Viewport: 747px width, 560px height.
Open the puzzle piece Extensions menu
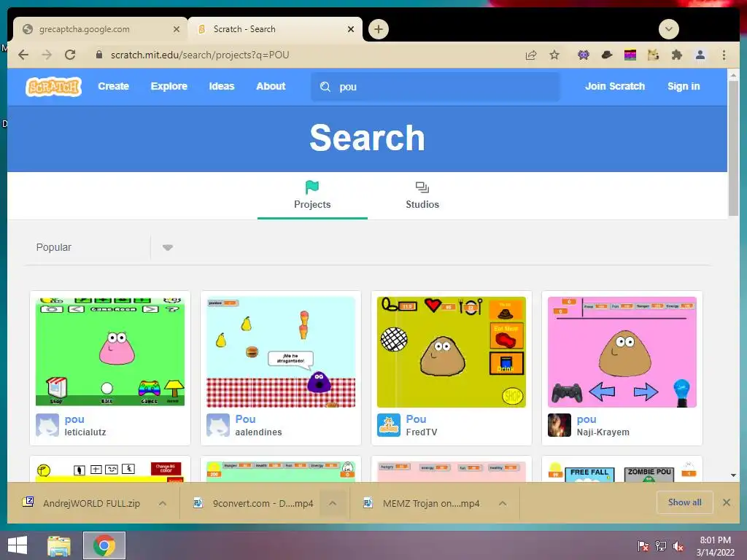click(x=676, y=55)
